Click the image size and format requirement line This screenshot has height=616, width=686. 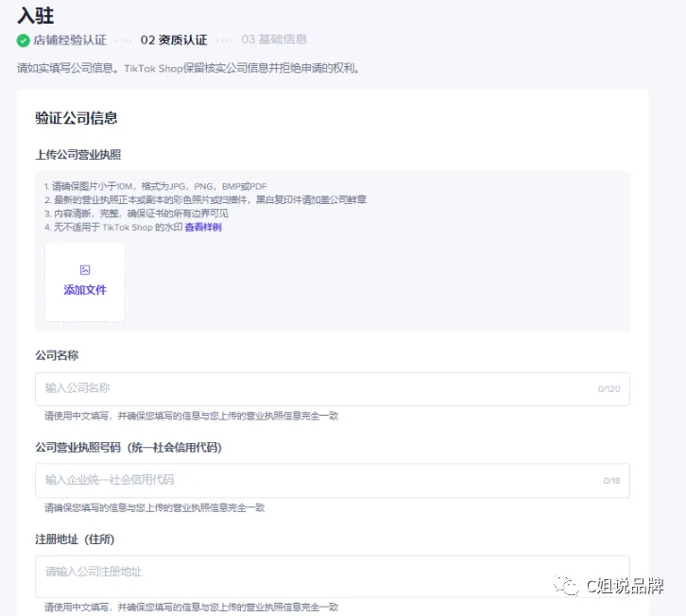(x=155, y=186)
